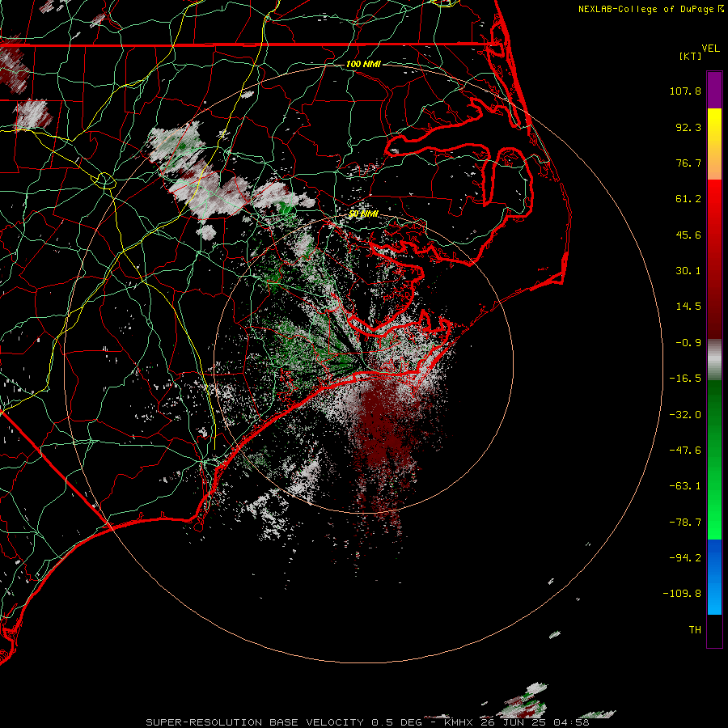Select the -47.6 scale value
The width and height of the screenshot is (728, 728).
coord(685,451)
